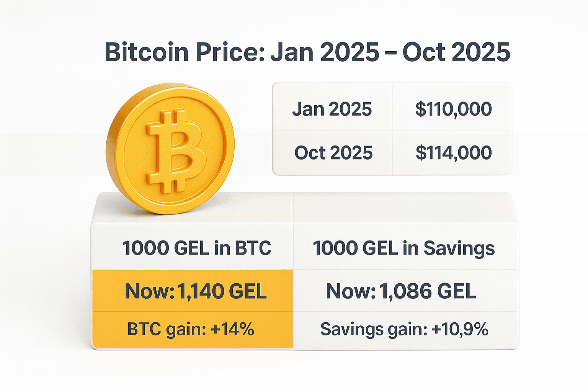Screen dimensions: 588x392
Task: Click the "Savings gain:" label
Action: click(x=374, y=329)
